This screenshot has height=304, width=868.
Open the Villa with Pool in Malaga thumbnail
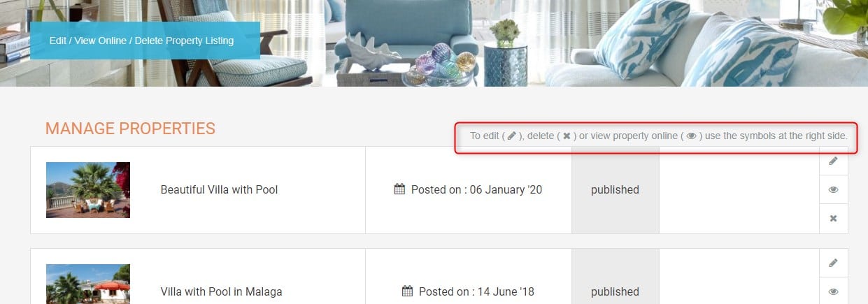(x=88, y=284)
